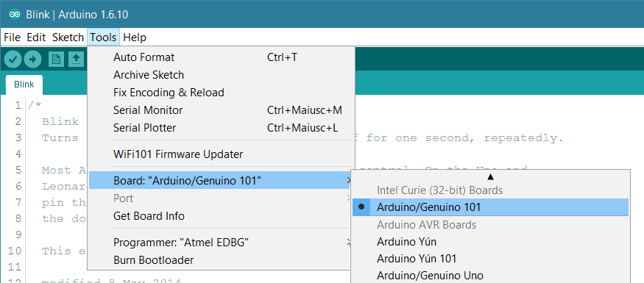The image size is (644, 283).
Task: Click the New sketch file icon
Action: 56,60
